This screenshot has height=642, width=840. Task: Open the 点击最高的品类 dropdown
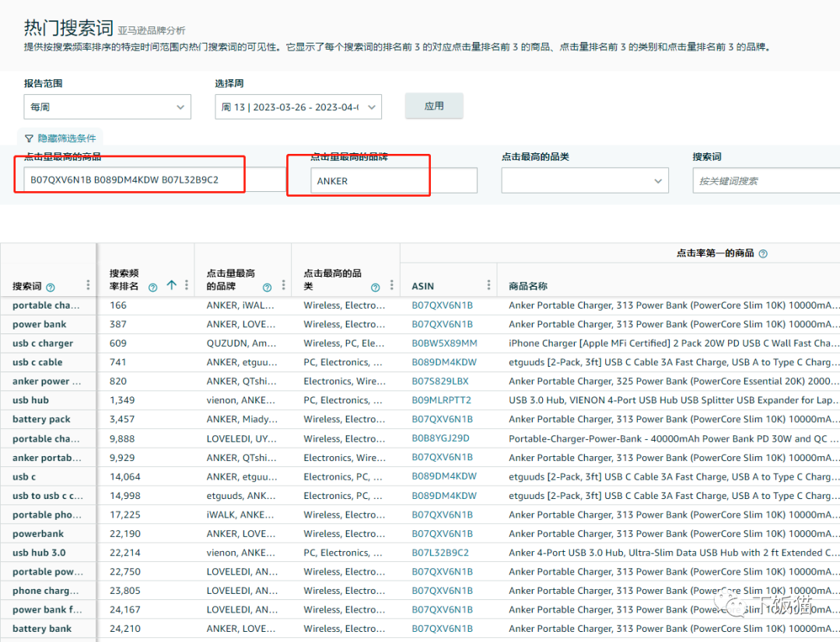pyautogui.click(x=585, y=180)
